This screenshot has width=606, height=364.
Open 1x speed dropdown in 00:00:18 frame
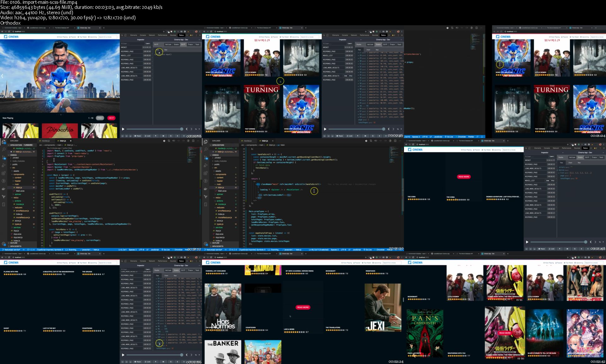[197, 129]
